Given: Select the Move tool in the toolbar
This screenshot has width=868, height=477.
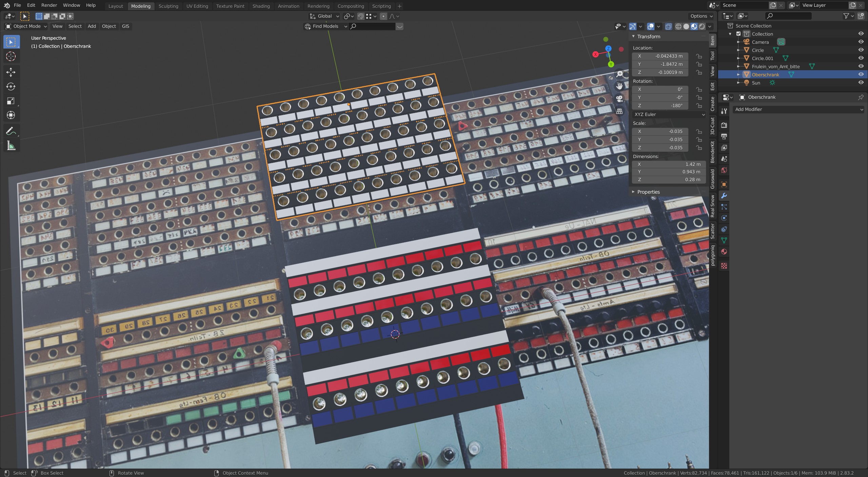Looking at the screenshot, I should pos(11,72).
